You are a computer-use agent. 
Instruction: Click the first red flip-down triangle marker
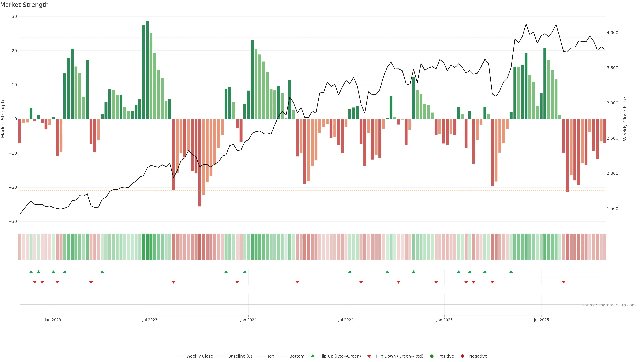point(35,282)
